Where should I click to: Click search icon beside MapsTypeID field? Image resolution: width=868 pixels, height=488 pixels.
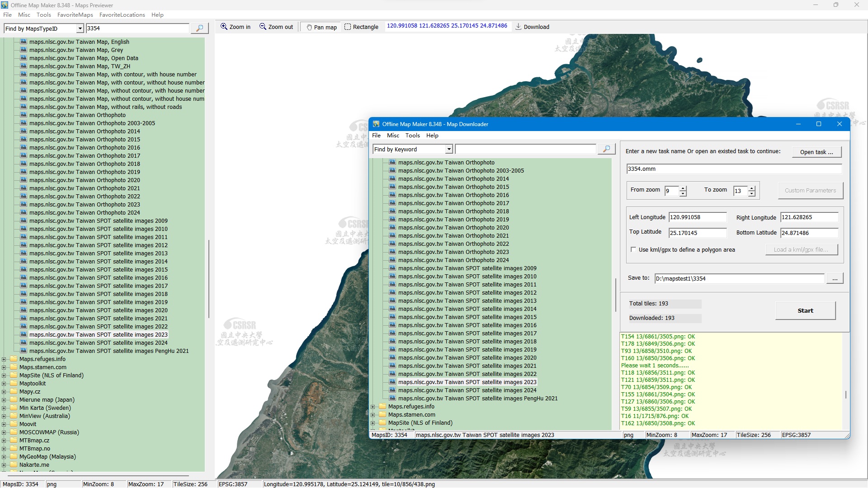click(199, 28)
